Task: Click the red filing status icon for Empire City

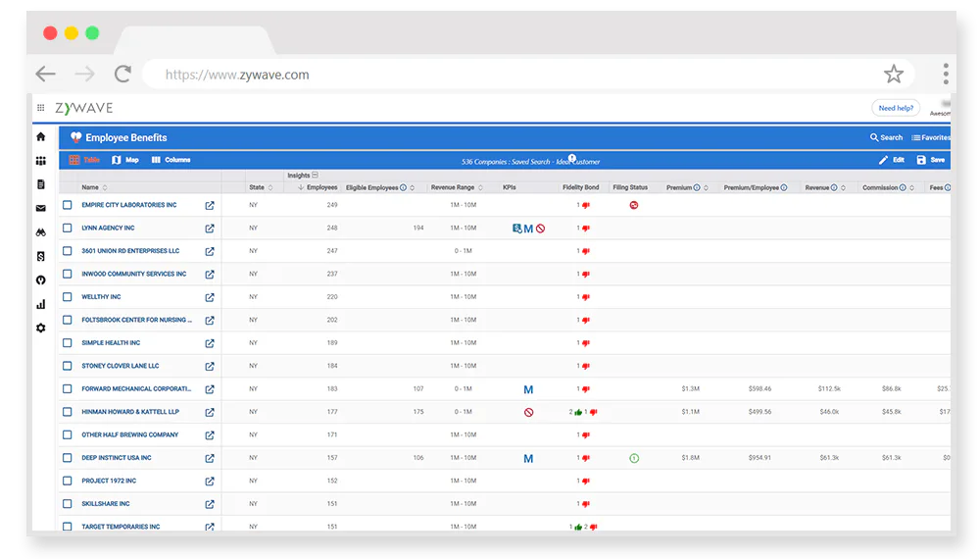Action: [634, 205]
